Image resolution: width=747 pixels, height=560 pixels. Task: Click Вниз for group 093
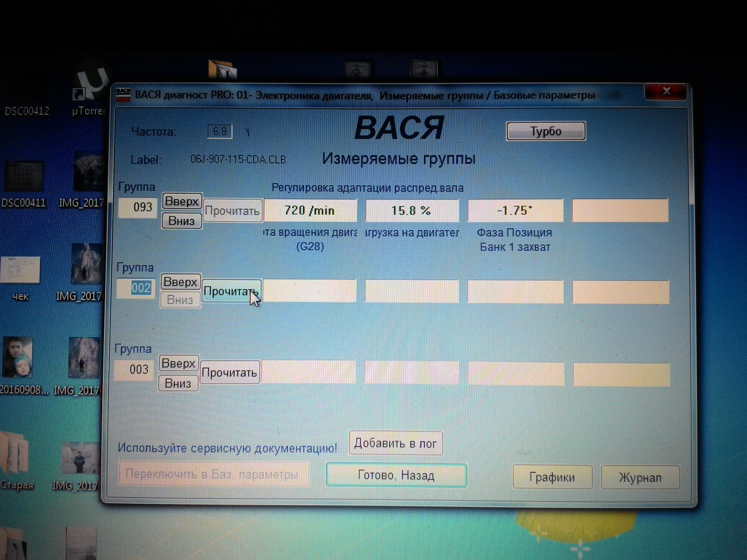[x=182, y=221]
